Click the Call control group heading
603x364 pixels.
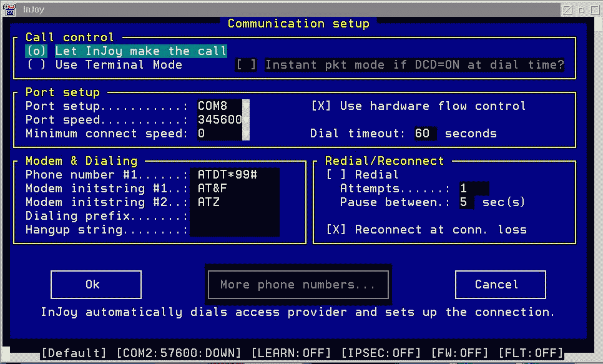tap(70, 37)
